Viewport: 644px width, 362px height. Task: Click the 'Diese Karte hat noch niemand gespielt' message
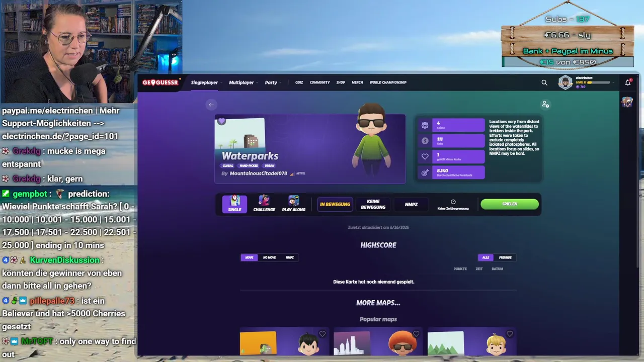[374, 282]
